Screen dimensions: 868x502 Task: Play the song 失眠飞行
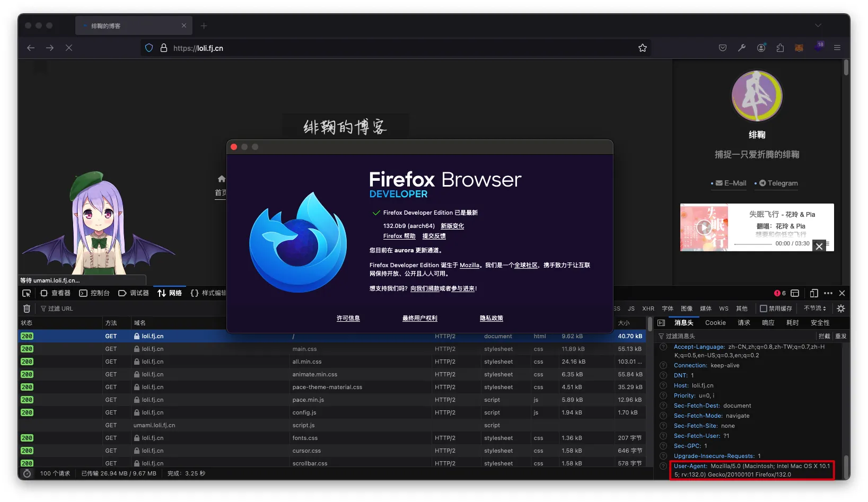click(704, 228)
